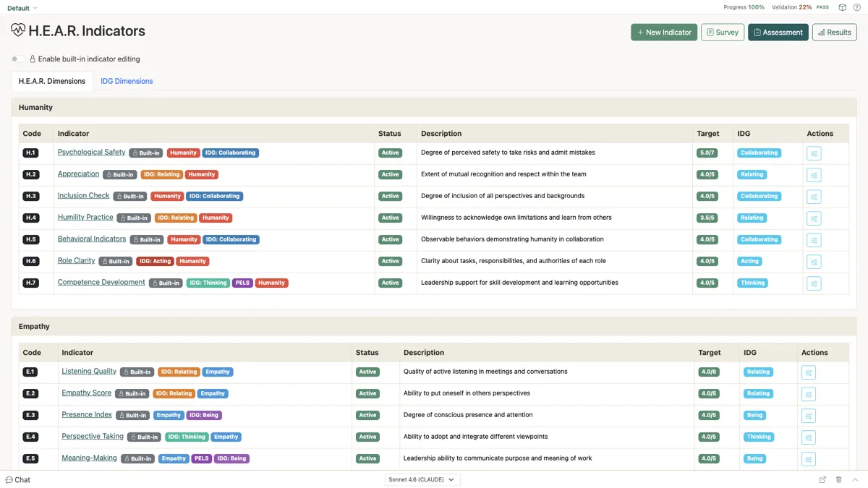Open actions icon for Presence Index row

point(809,416)
